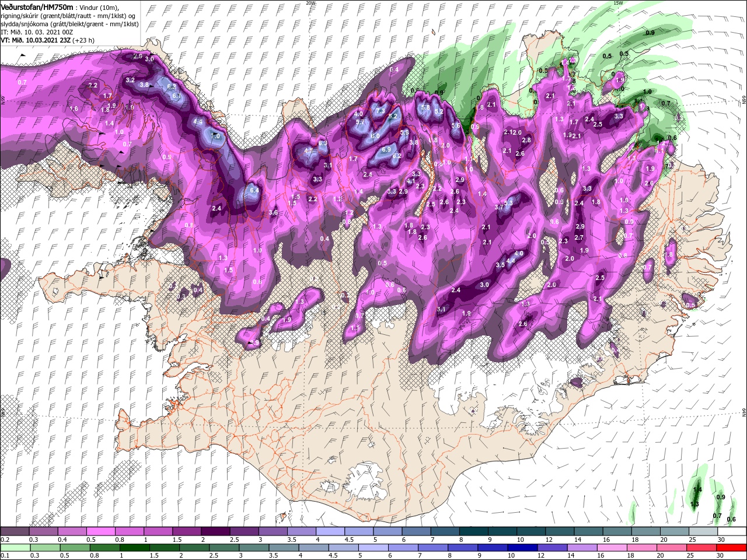The height and width of the screenshot is (560, 747).
Task: Select lower legend swatch between 18 and 20
Action: (x=643, y=547)
